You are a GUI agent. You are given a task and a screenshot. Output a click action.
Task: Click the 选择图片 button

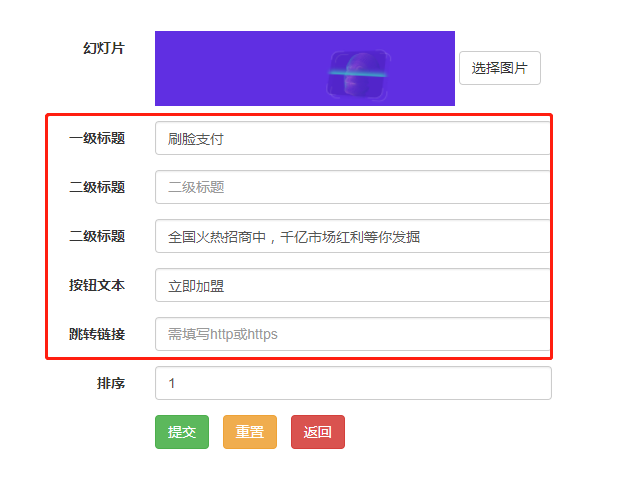499,68
